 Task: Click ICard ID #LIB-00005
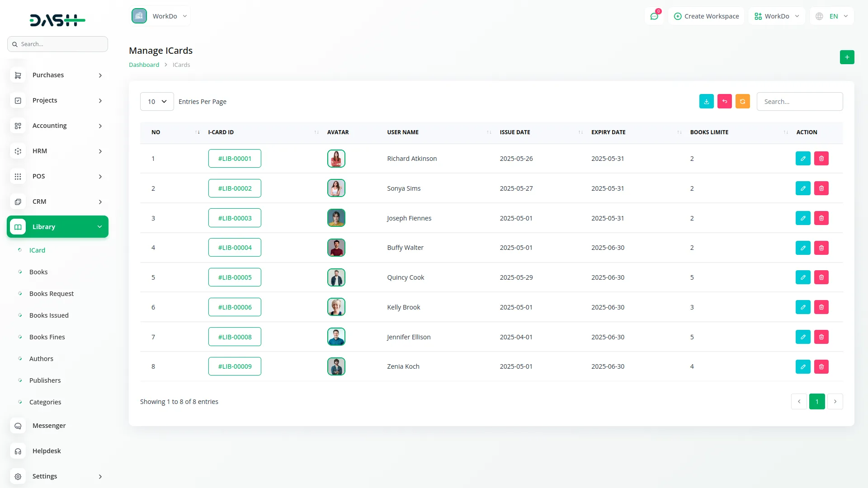(235, 277)
